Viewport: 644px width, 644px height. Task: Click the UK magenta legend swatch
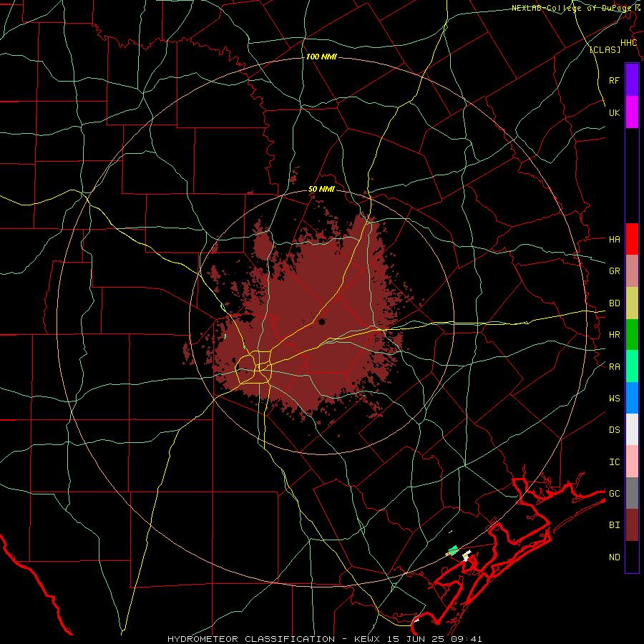(632, 112)
